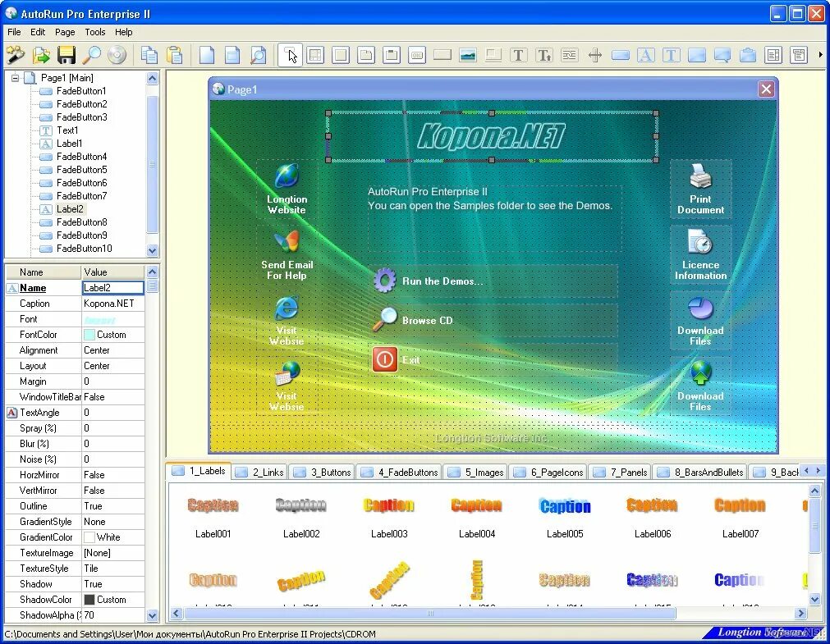
Task: Click the new blank page icon
Action: (x=207, y=55)
